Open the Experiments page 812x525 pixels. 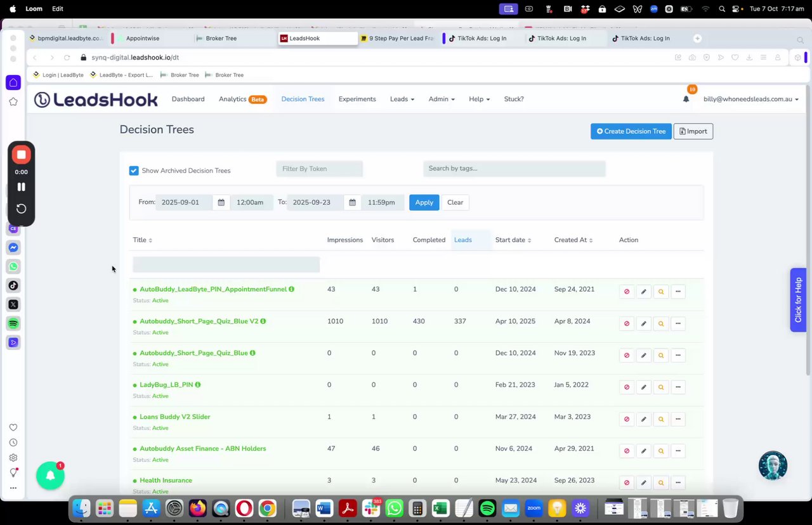tap(357, 99)
